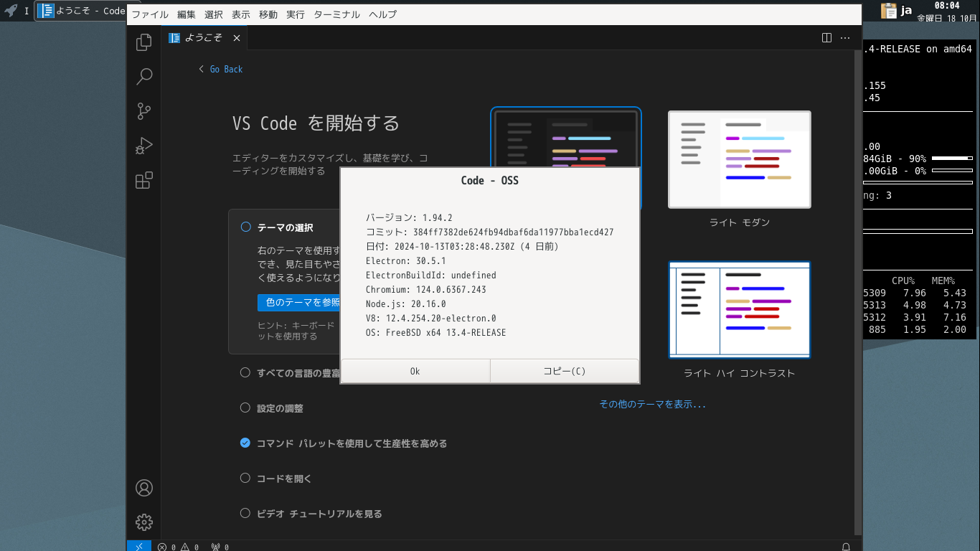
Task: Click the コミット hash line in dialog
Action: pos(489,232)
